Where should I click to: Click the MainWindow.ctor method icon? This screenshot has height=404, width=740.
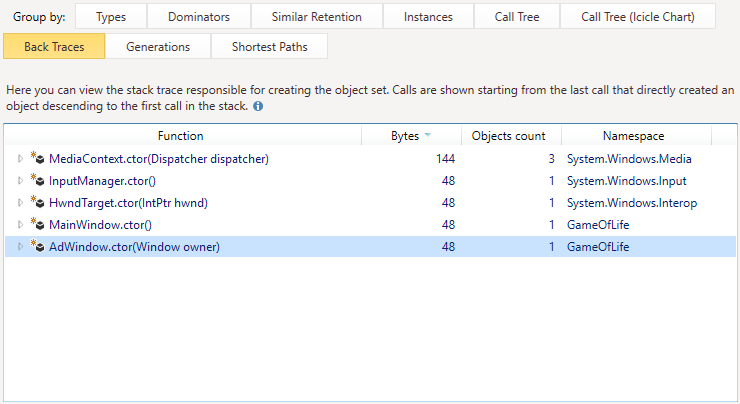tap(37, 225)
